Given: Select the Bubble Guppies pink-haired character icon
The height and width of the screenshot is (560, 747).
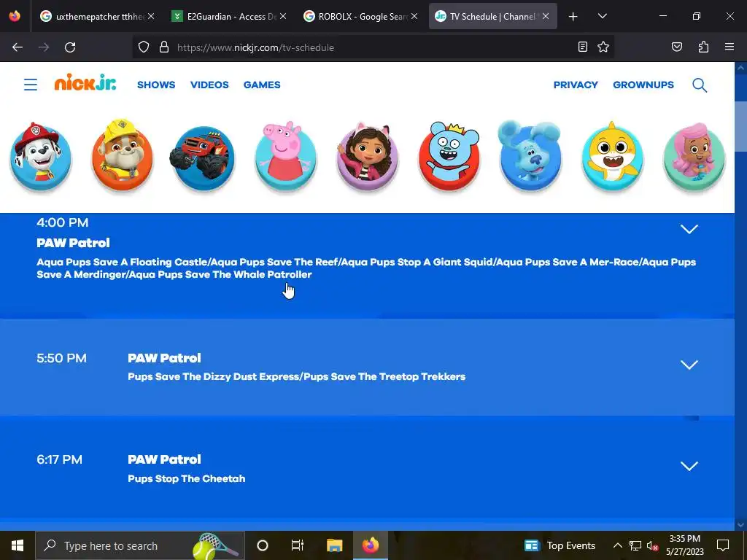Looking at the screenshot, I should pyautogui.click(x=694, y=157).
